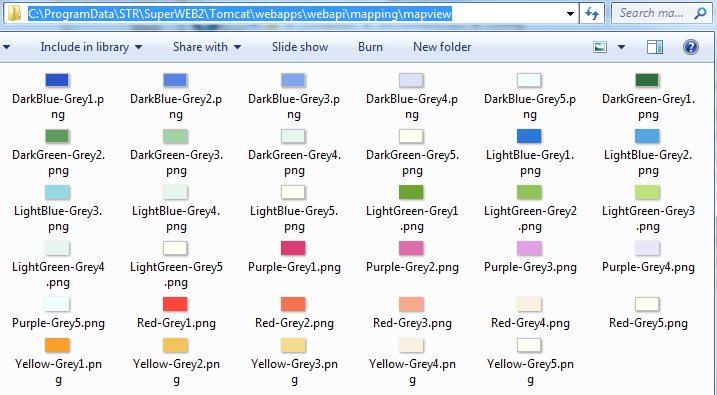Toggle the preview pane icon
The height and width of the screenshot is (395, 717).
655,47
